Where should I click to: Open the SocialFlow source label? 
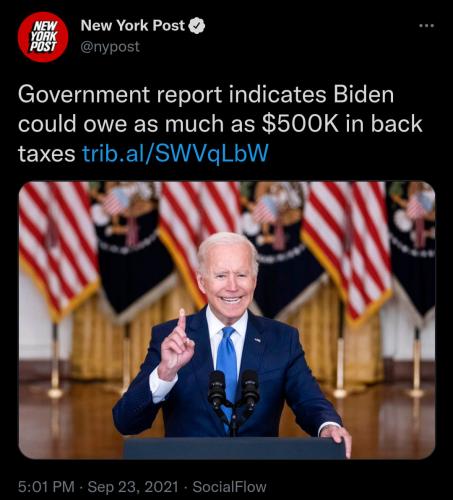coord(230,487)
